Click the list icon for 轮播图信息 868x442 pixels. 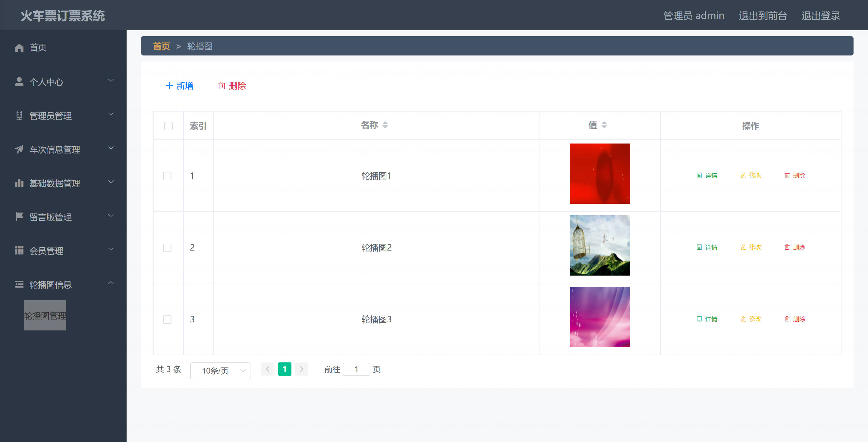(x=19, y=284)
